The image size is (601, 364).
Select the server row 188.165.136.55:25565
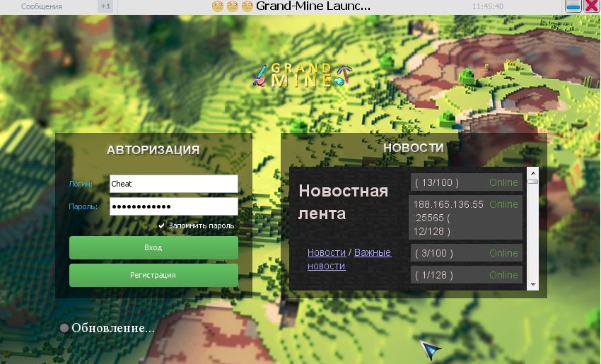click(467, 218)
